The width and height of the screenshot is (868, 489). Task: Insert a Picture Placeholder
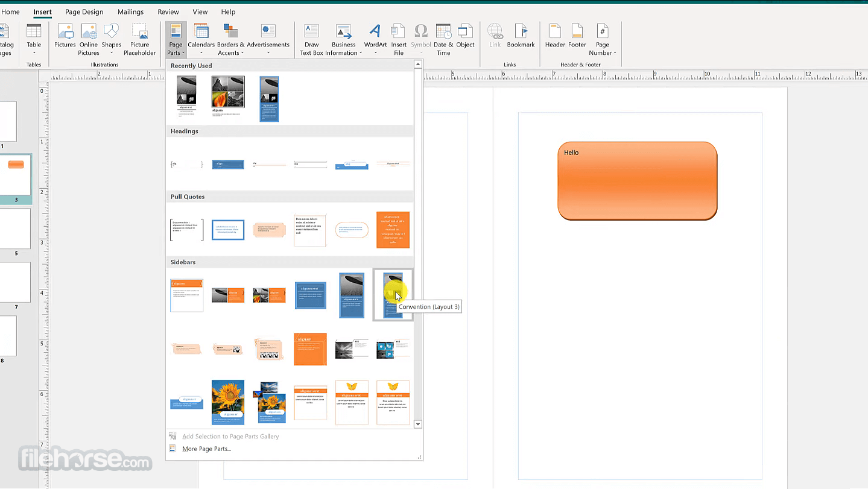coord(140,40)
